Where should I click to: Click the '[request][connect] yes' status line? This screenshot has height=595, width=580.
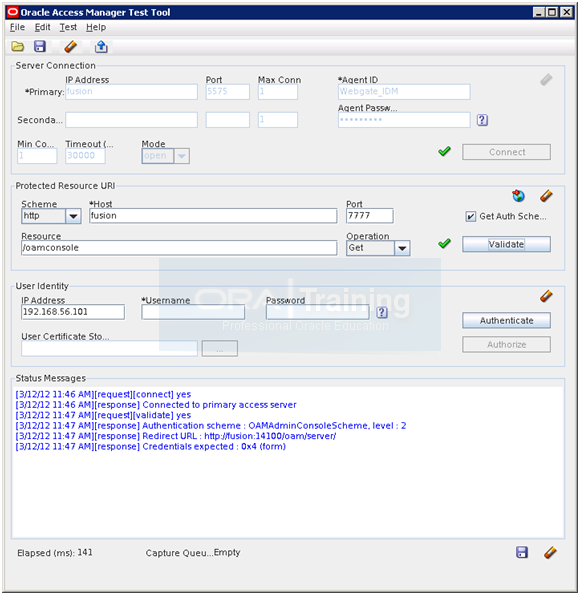click(103, 395)
